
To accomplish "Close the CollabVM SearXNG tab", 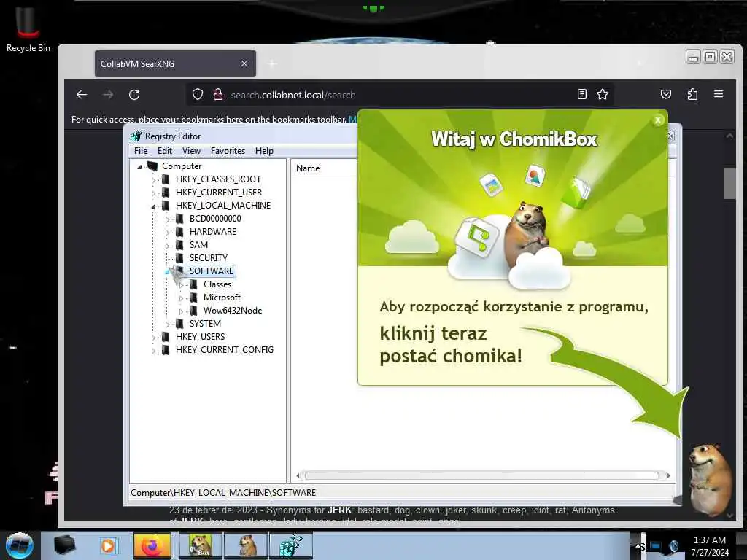I will coord(244,63).
